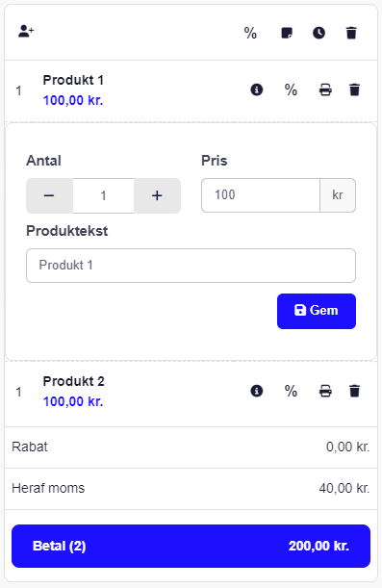Increase Antal with plus button
This screenshot has width=382, height=588.
157,195
